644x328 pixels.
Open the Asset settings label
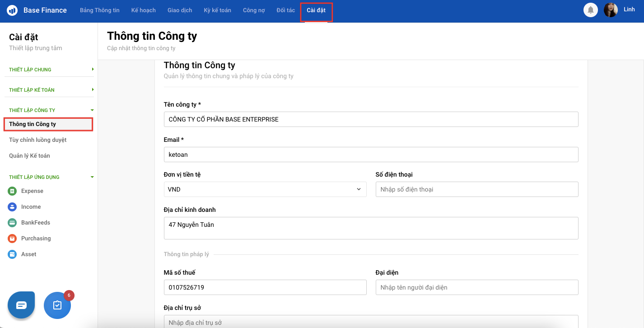pyautogui.click(x=28, y=254)
